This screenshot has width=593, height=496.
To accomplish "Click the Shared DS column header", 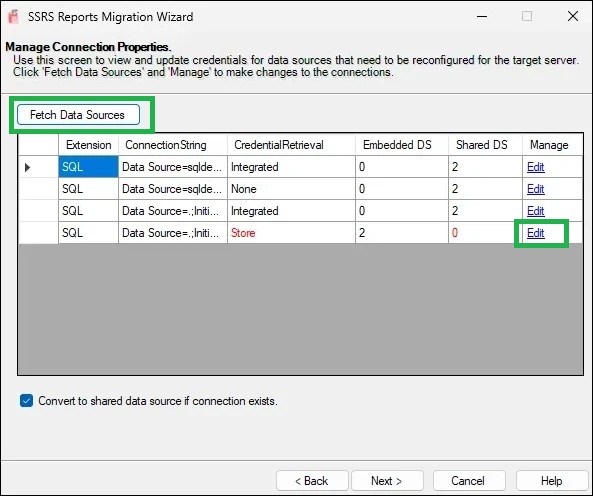I will [485, 145].
